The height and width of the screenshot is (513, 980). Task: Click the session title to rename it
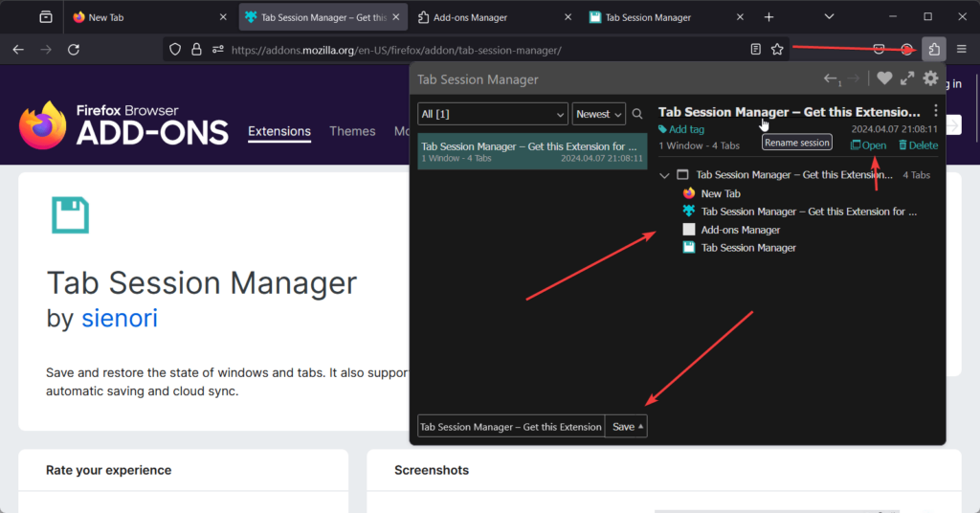[x=789, y=112]
